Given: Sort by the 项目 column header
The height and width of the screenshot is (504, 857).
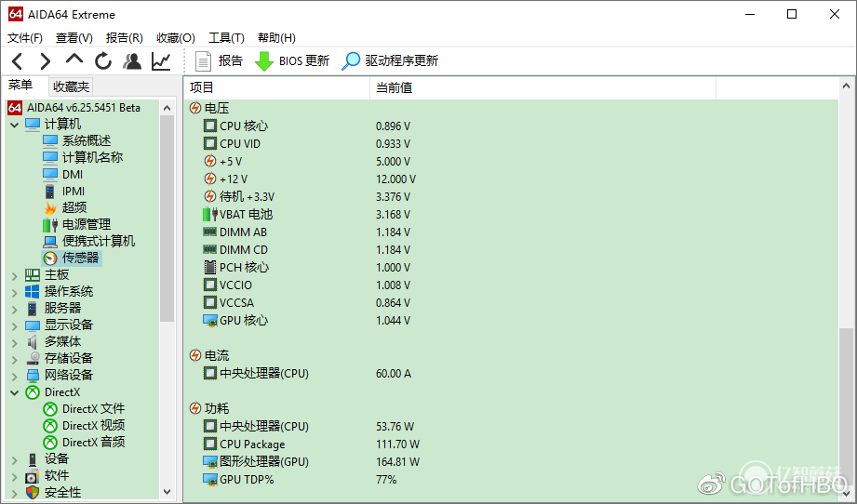Looking at the screenshot, I should pos(277,88).
